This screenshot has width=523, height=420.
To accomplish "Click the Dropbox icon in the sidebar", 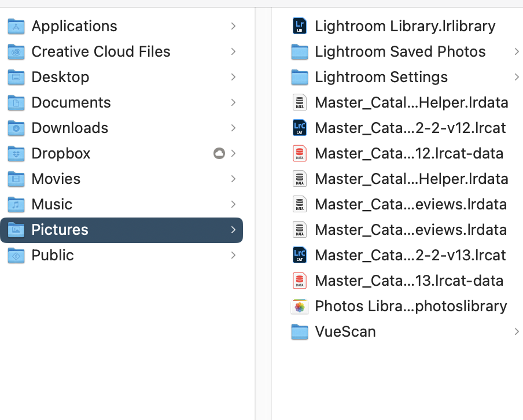I will [x=16, y=153].
